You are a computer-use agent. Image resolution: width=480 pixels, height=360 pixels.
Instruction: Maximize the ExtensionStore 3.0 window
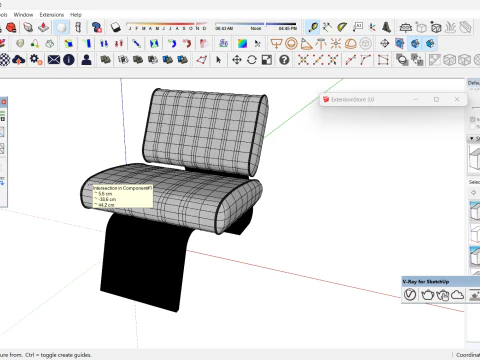point(436,99)
